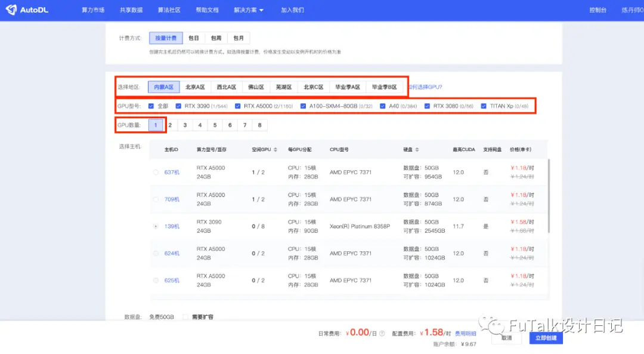The image size is (644, 354).
Task: Select the radio button for host 624机
Action: 156,253
